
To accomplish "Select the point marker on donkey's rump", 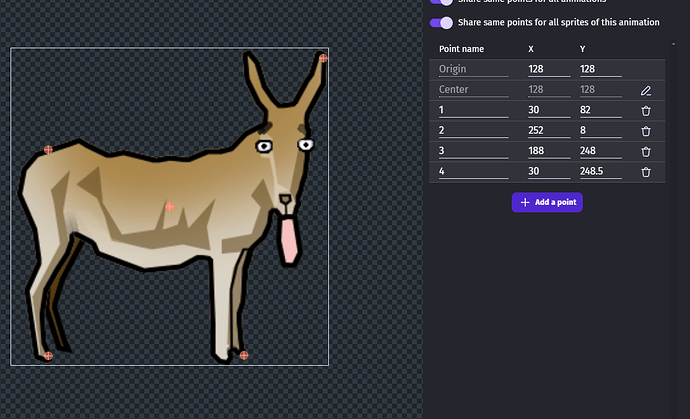I will tap(48, 150).
